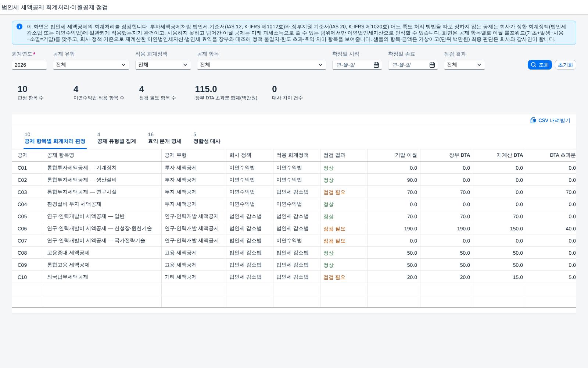Viewport: 588px width, 368px height.
Task: Click the CSV 내려받기 link text
Action: point(554,120)
